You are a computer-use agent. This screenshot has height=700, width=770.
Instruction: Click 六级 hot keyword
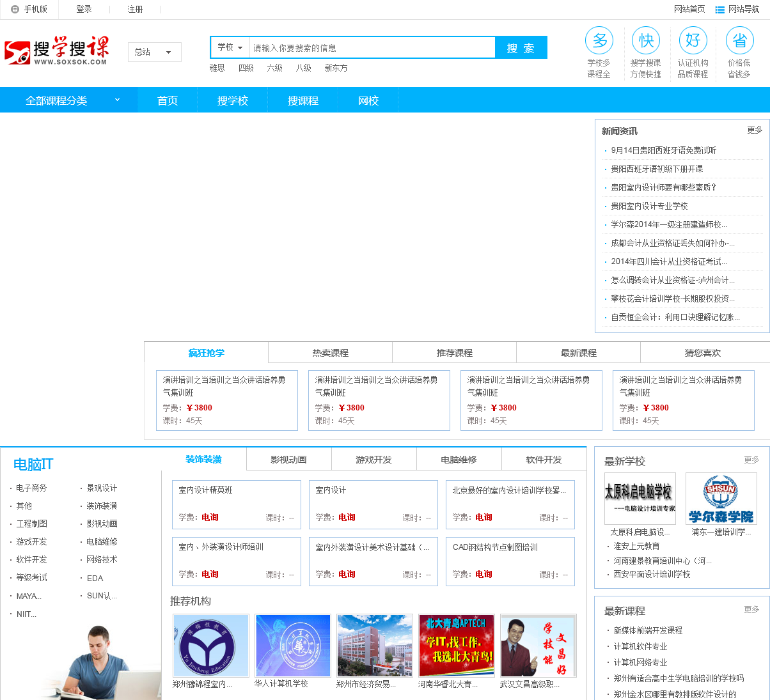(x=275, y=68)
